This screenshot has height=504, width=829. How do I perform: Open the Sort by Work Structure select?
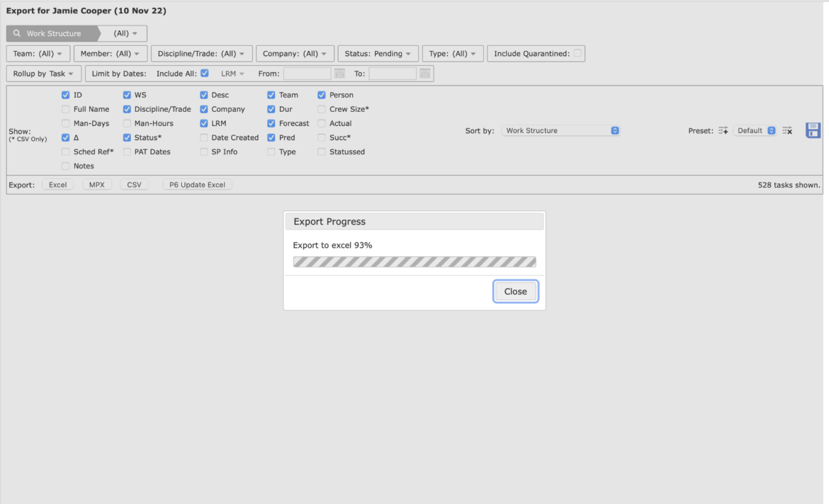(560, 130)
